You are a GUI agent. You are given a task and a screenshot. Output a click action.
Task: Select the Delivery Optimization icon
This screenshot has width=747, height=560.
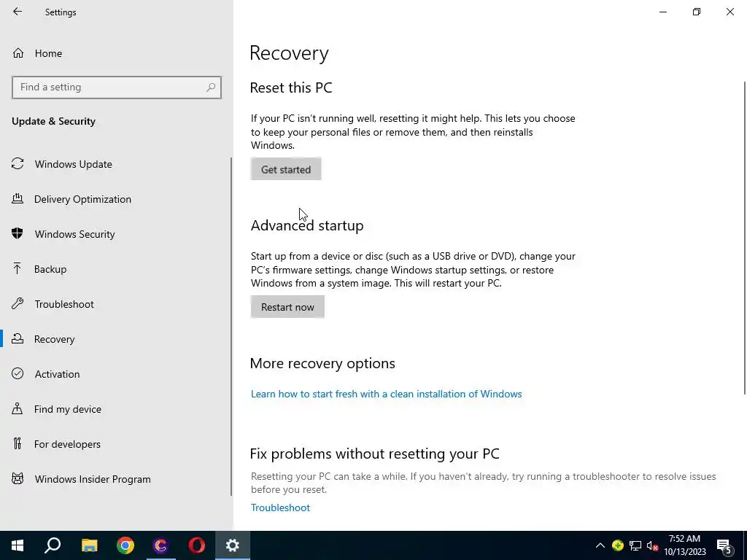tap(18, 199)
